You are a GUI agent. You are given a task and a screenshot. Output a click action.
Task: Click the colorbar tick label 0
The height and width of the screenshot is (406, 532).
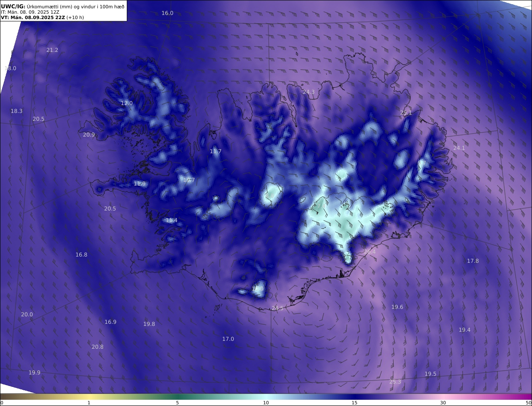point(2,403)
